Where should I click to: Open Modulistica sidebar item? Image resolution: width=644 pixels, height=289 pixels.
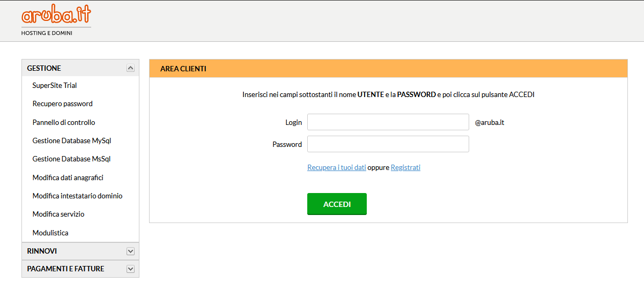50,233
